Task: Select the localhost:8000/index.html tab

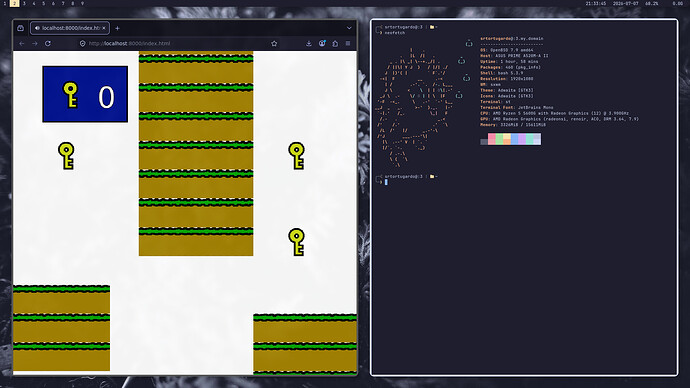Action: pos(70,28)
